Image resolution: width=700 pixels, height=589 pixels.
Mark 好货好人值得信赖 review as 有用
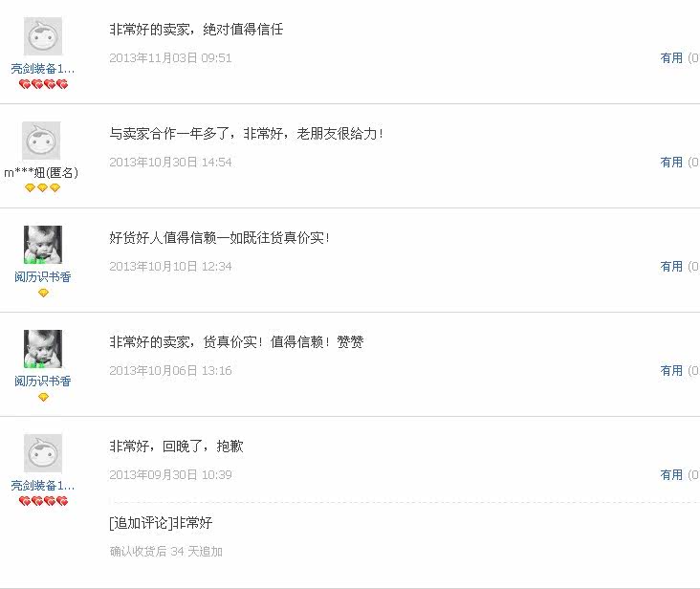point(671,267)
